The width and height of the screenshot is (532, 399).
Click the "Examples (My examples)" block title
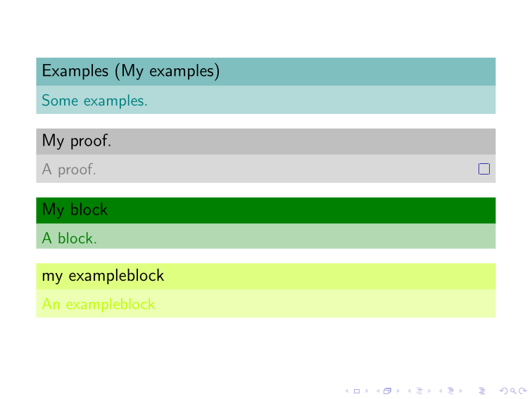tap(131, 71)
